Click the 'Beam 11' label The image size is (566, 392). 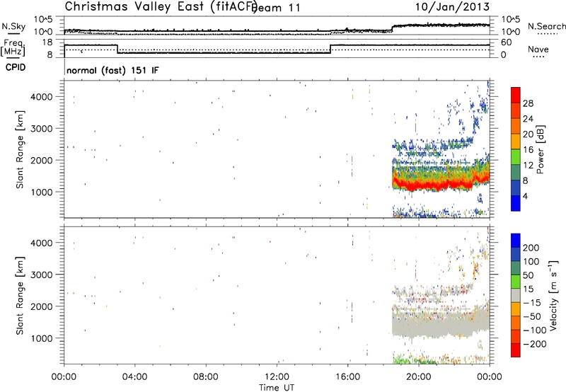click(x=277, y=7)
